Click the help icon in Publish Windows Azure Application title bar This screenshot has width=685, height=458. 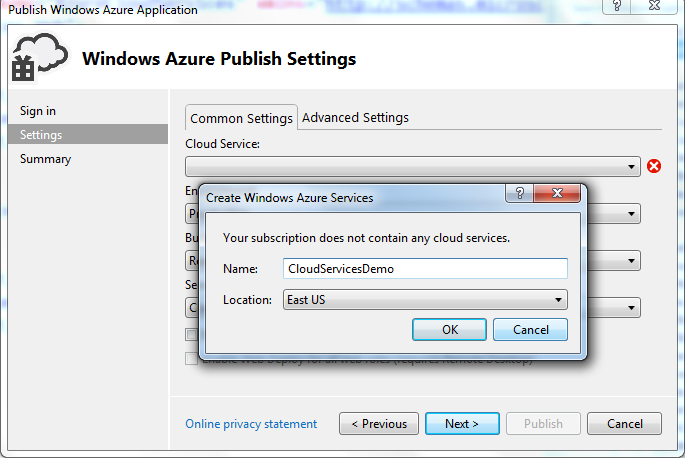[x=616, y=6]
